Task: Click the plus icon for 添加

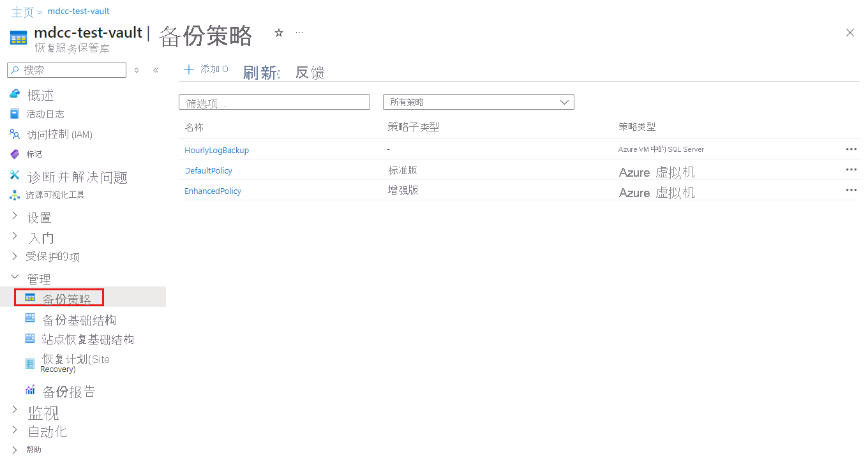Action: coord(188,70)
